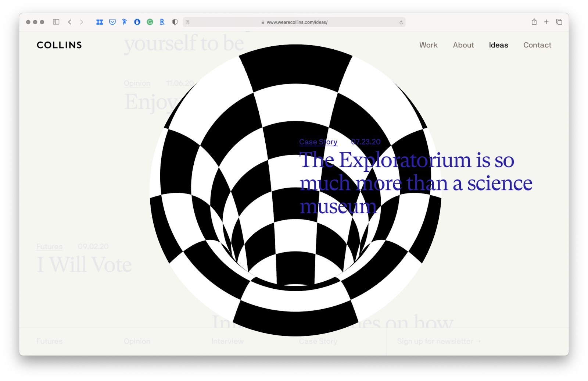Open the 1Password extension icon
This screenshot has height=381, width=588.
137,22
